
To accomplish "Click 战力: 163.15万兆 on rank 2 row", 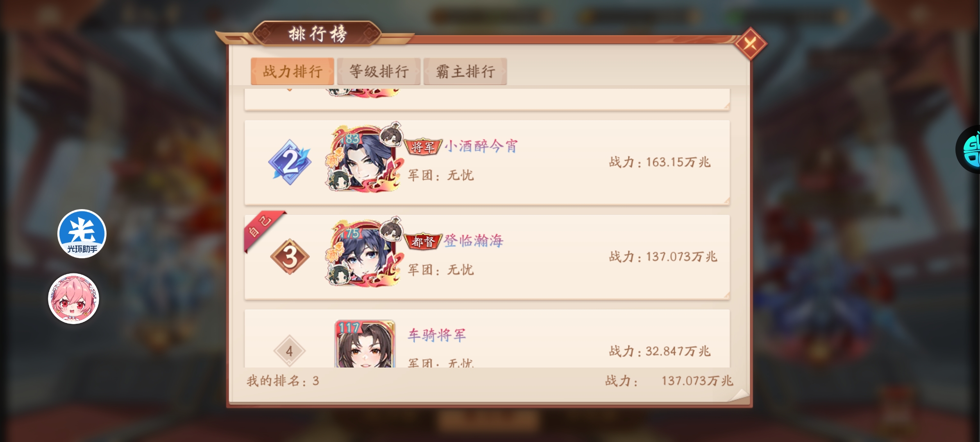I will click(660, 162).
